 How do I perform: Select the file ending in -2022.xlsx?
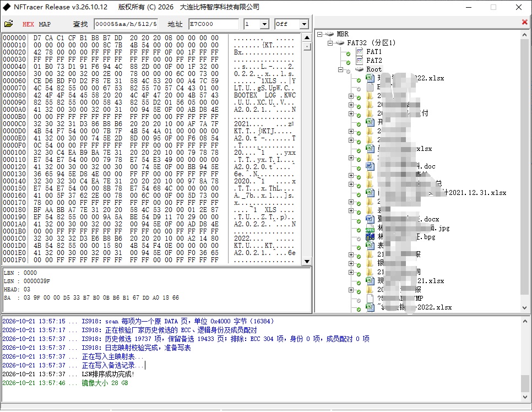pyautogui.click(x=414, y=307)
